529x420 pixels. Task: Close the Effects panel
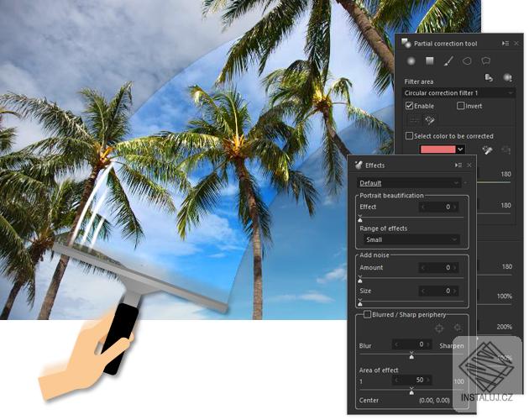tap(469, 165)
